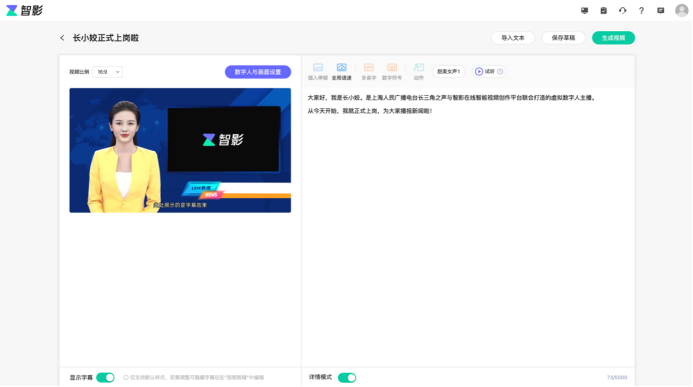Click the 数字人与画面设置 settings button
Image resolution: width=693 pixels, height=387 pixels.
pyautogui.click(x=258, y=72)
